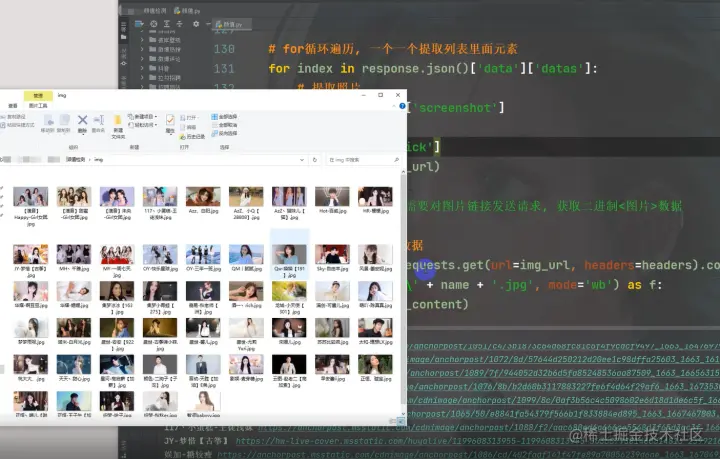Click the "# for循环遍历" comment line
Viewport: 720px width, 459px height.
(393, 49)
